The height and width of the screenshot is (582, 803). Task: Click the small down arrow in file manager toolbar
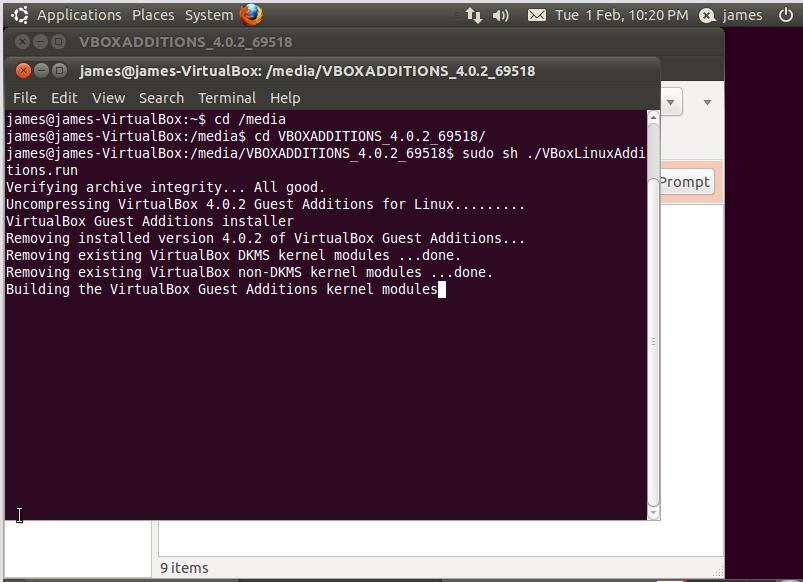tap(707, 102)
